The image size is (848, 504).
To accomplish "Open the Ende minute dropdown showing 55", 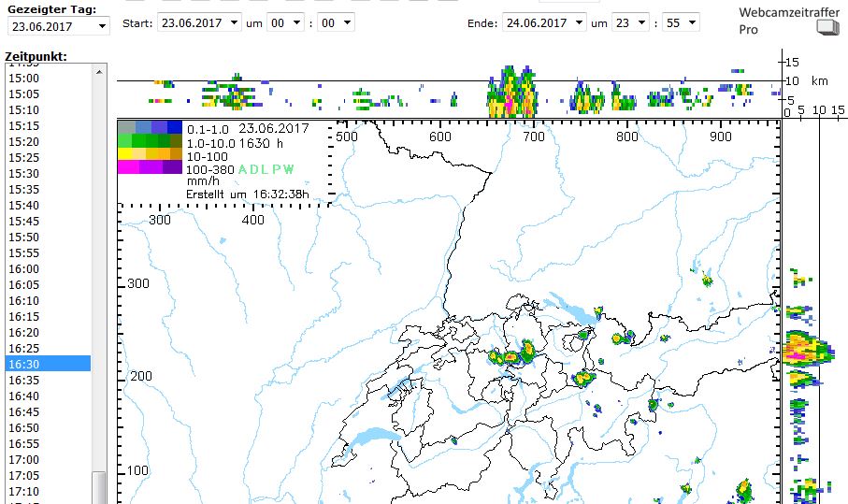I will click(x=682, y=22).
